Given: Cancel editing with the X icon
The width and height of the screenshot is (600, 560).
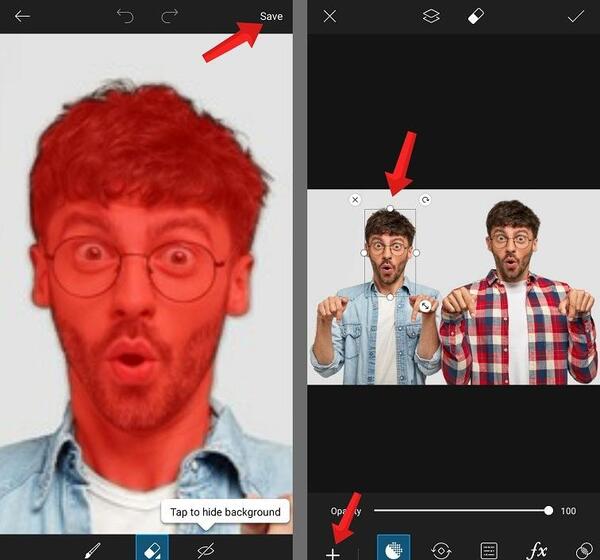Looking at the screenshot, I should click(x=329, y=16).
